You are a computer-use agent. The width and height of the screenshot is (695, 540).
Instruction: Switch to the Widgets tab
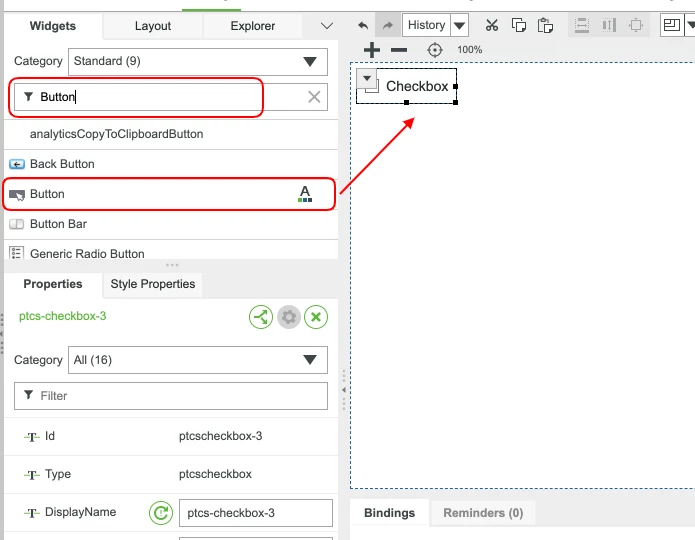click(53, 26)
